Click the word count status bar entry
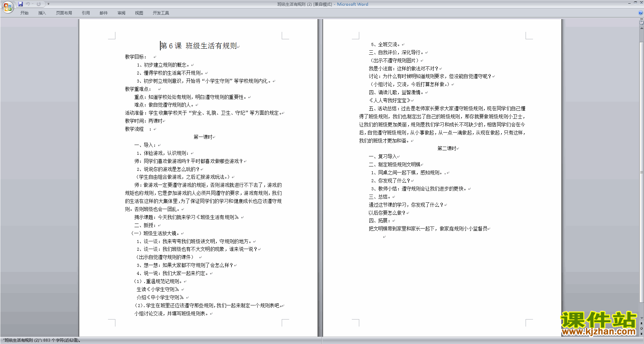644x344 pixels. pos(42,340)
